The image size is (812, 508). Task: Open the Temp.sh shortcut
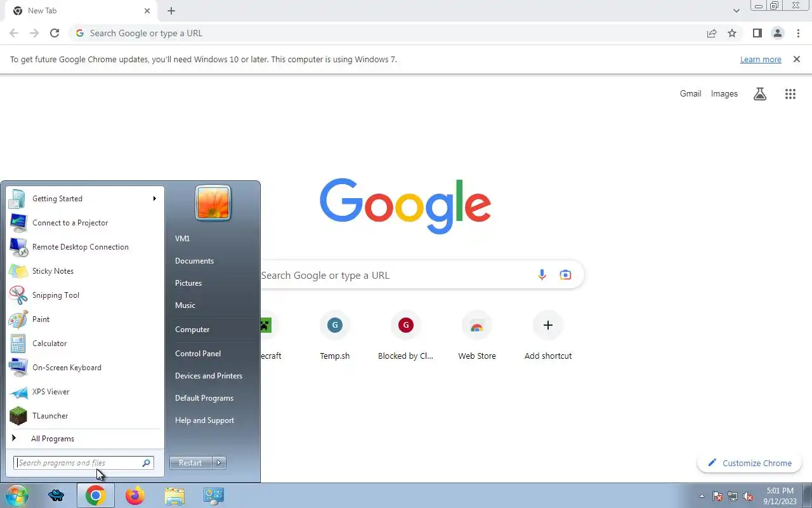(x=335, y=336)
